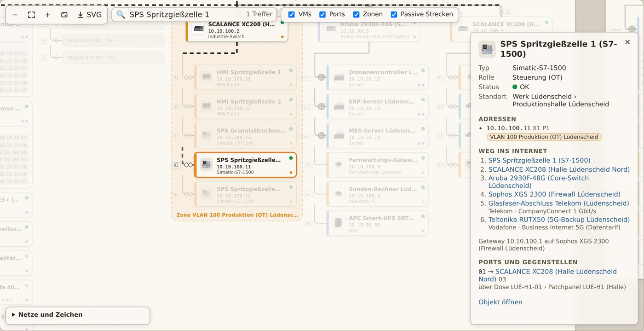This screenshot has width=644, height=331.
Task: Open Aruba 2930F-48G Core-Switch link
Action: point(539,182)
